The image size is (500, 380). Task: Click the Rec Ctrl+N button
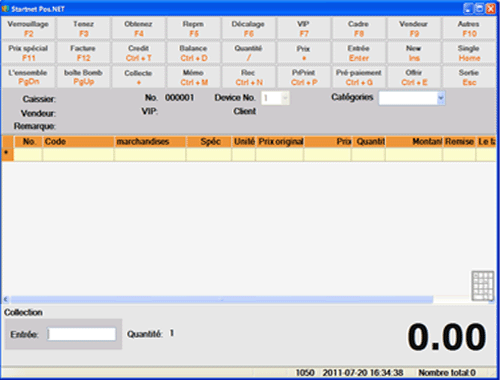pos(248,77)
